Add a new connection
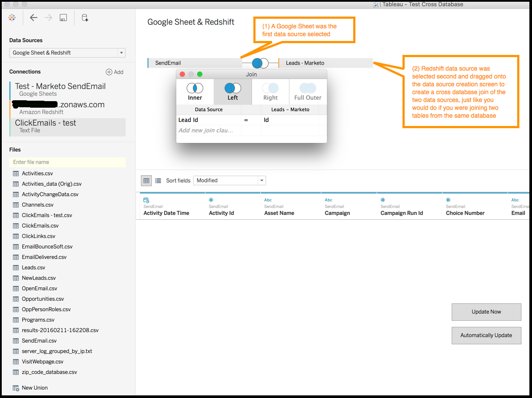 tap(115, 72)
